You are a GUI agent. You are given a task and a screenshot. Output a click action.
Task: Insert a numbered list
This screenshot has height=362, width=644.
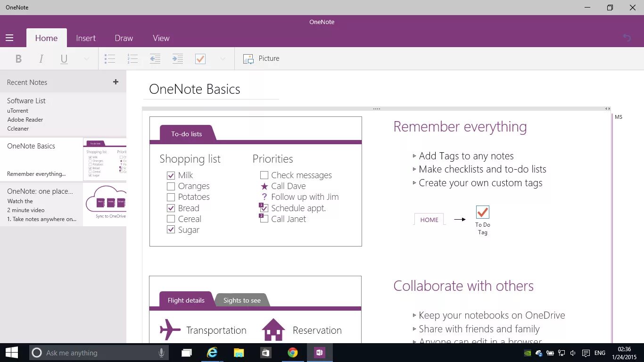point(132,59)
